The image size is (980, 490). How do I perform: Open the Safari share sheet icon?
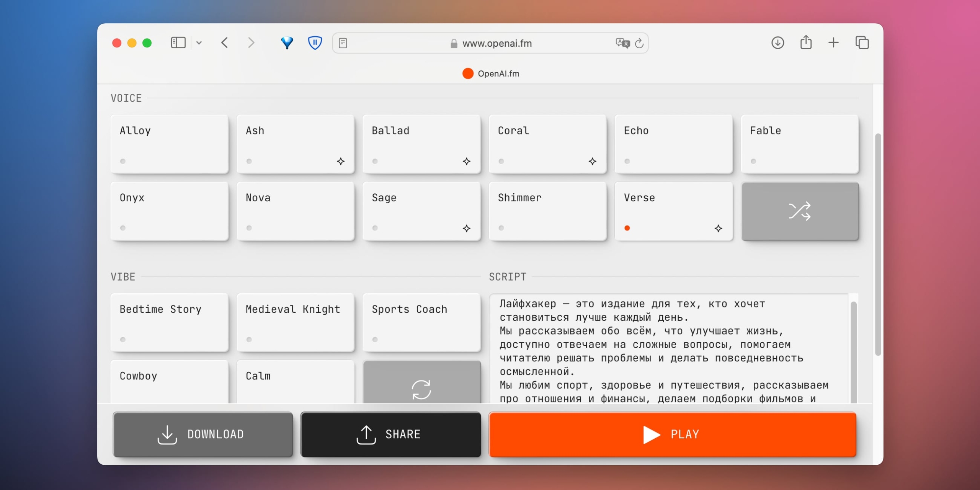pyautogui.click(x=806, y=42)
